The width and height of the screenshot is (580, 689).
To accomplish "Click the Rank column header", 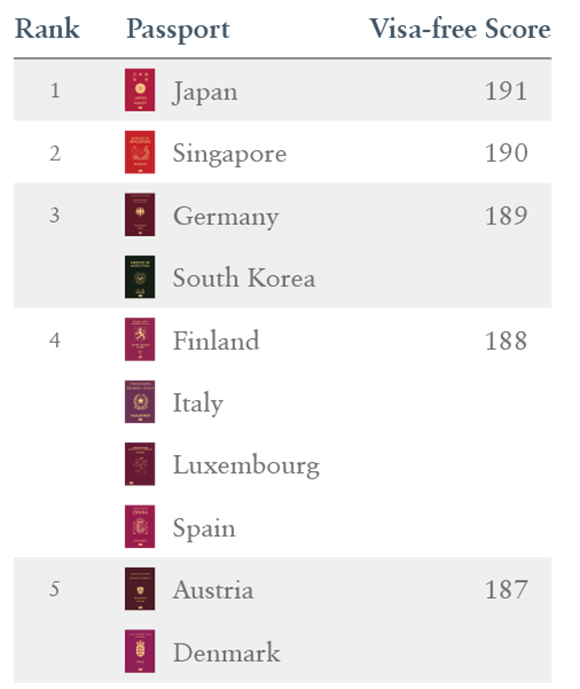I will [47, 29].
